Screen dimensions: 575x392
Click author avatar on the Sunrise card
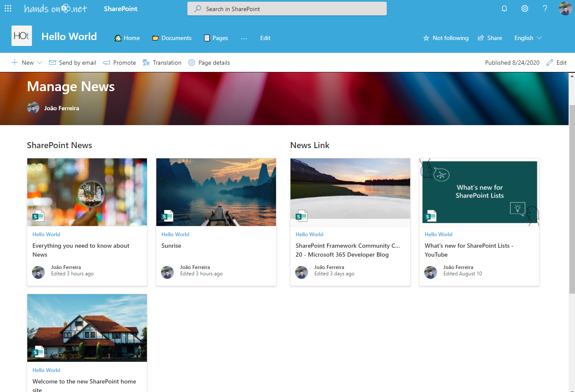pos(167,272)
